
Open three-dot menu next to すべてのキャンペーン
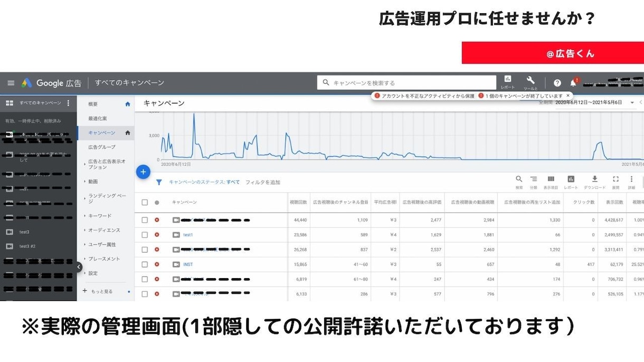[68, 103]
